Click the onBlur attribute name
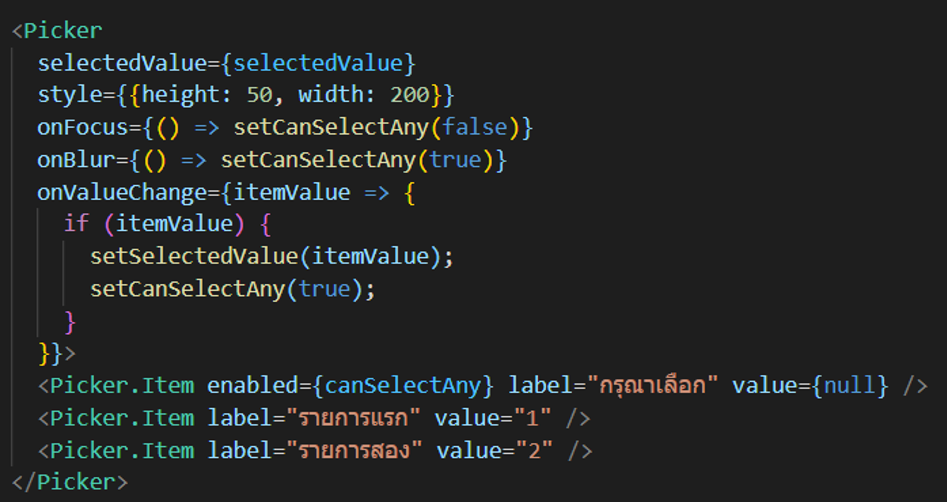Screen dimensions: 947x502 click(x=76, y=160)
